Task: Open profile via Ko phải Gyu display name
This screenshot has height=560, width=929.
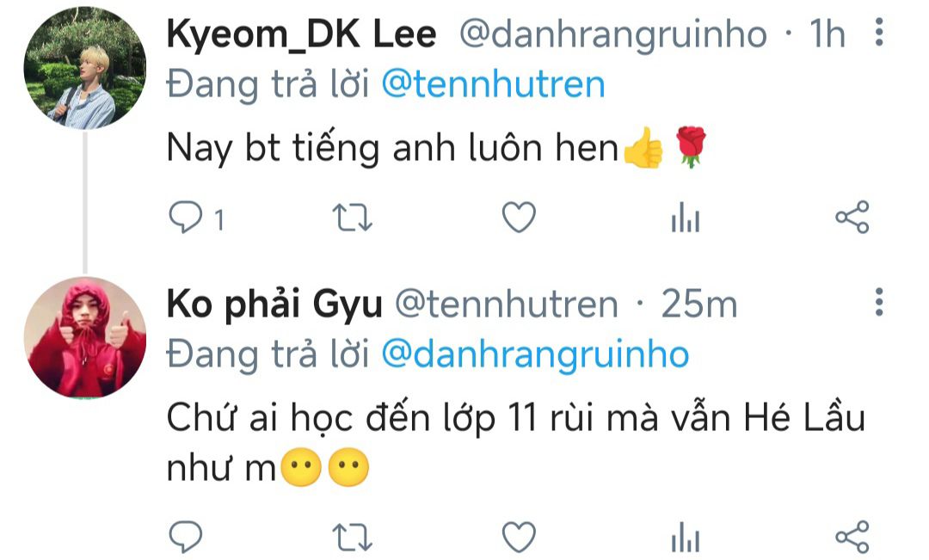Action: coord(274,305)
